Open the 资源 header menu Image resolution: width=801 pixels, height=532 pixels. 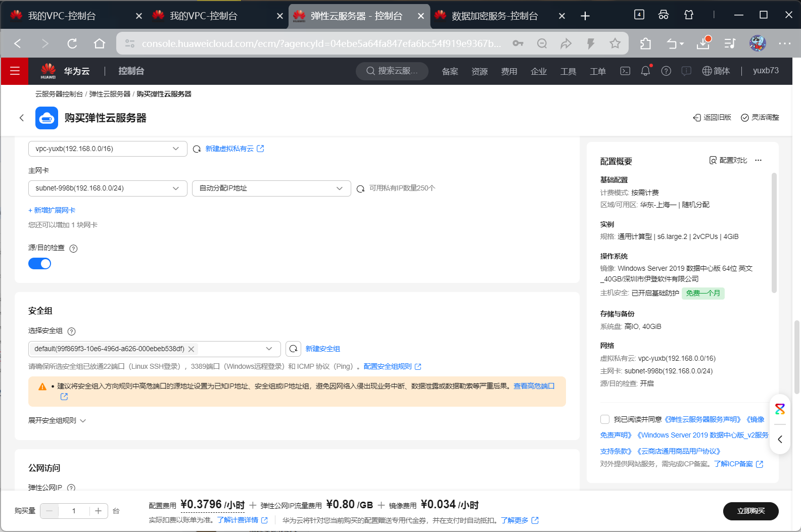point(480,71)
